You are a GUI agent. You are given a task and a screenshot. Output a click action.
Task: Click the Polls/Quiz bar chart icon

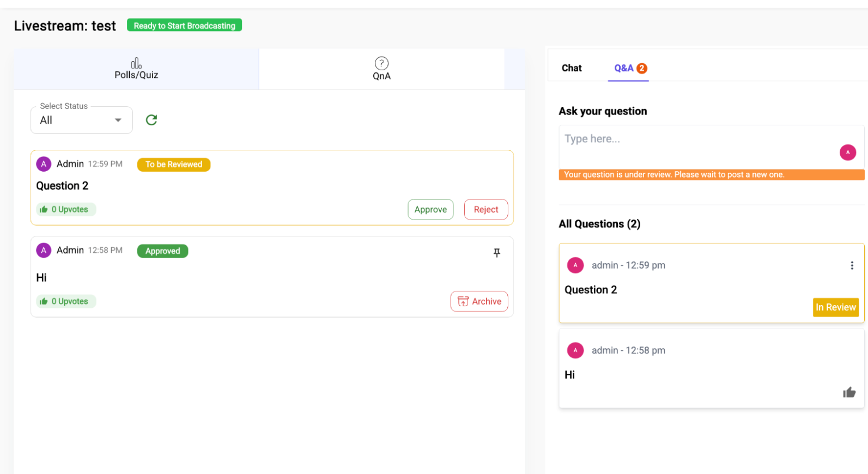(136, 63)
